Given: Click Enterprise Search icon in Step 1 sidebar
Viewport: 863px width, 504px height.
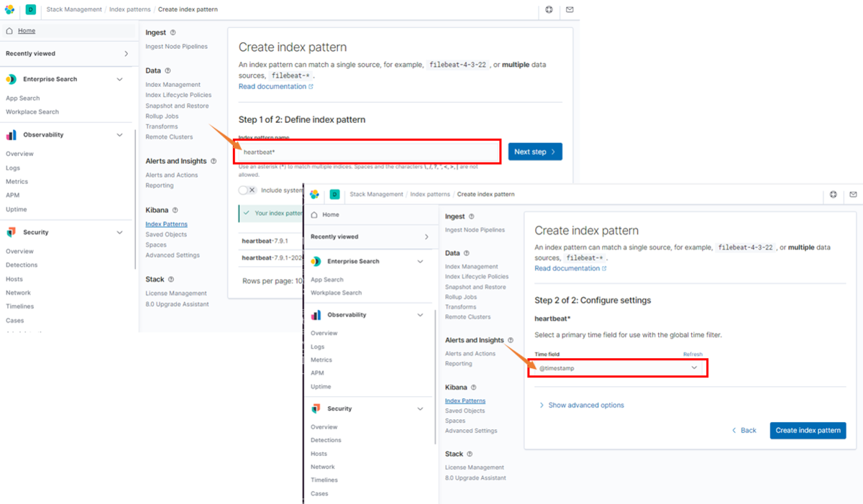Looking at the screenshot, I should click(x=12, y=79).
